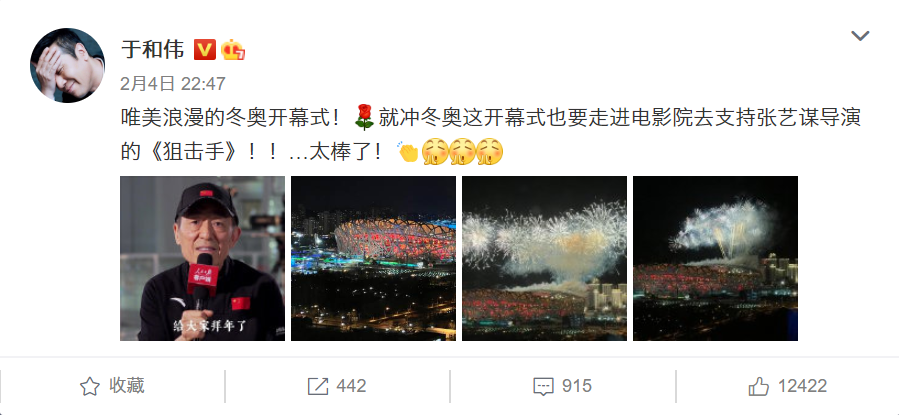Open the post options chevron menu
This screenshot has width=899, height=415.
click(860, 36)
